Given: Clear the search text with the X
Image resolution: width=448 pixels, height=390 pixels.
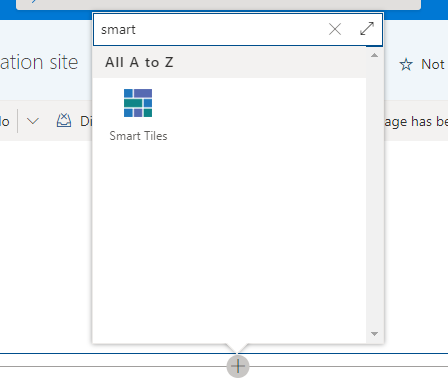Looking at the screenshot, I should tap(335, 29).
